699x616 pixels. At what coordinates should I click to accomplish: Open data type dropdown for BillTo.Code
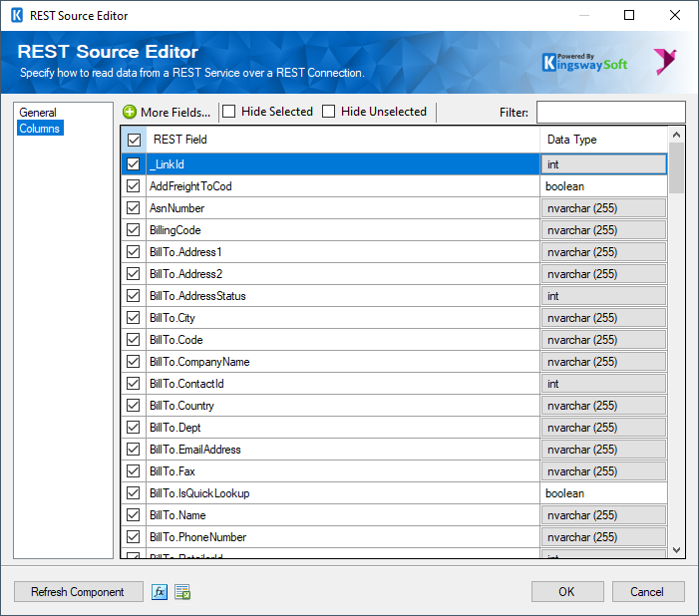[x=603, y=340]
